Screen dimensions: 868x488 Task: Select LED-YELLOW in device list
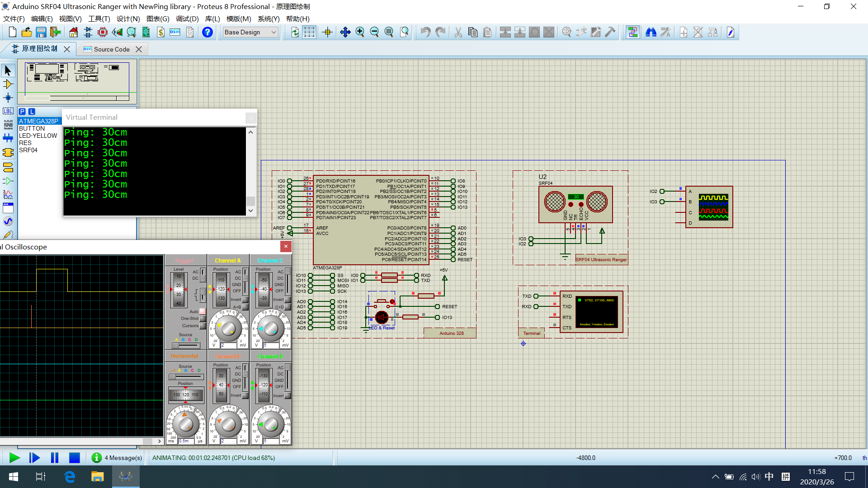coord(38,136)
